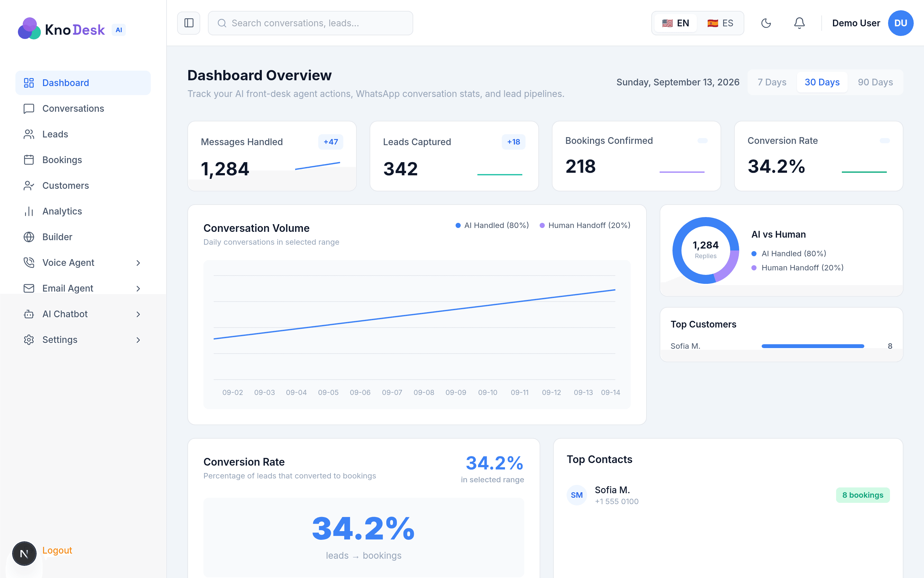Open the Leads page

83,134
